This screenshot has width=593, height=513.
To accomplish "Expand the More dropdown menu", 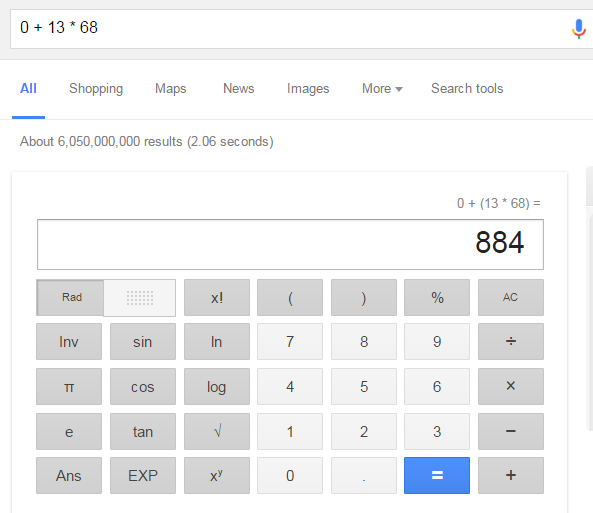I will click(382, 89).
